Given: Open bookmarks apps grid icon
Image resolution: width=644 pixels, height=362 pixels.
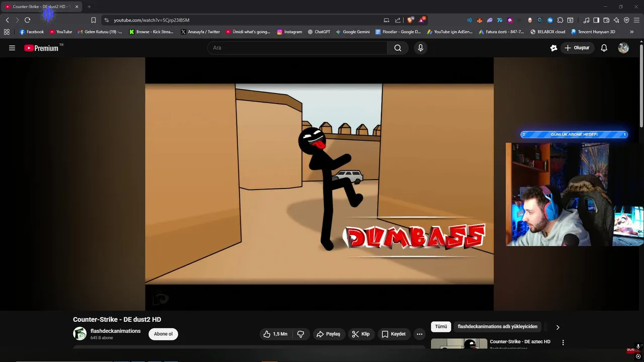Looking at the screenshot, I should 7,32.
